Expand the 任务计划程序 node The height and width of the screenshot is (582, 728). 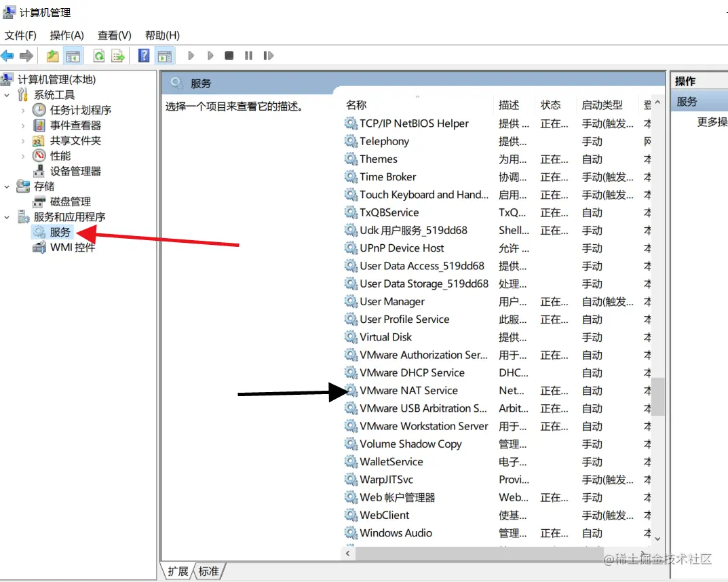coord(23,111)
